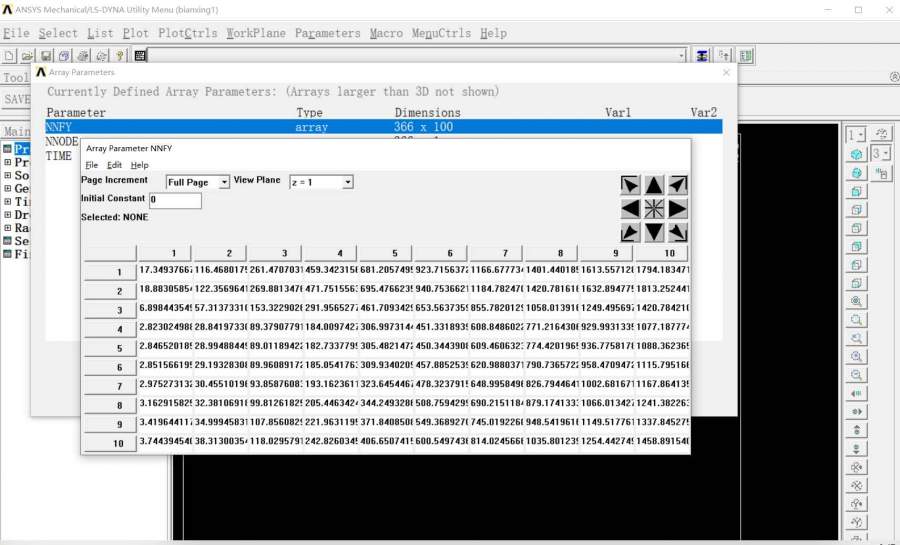Image resolution: width=900 pixels, height=545 pixels.
Task: Set Isometric view in view toolbar
Action: (x=856, y=154)
